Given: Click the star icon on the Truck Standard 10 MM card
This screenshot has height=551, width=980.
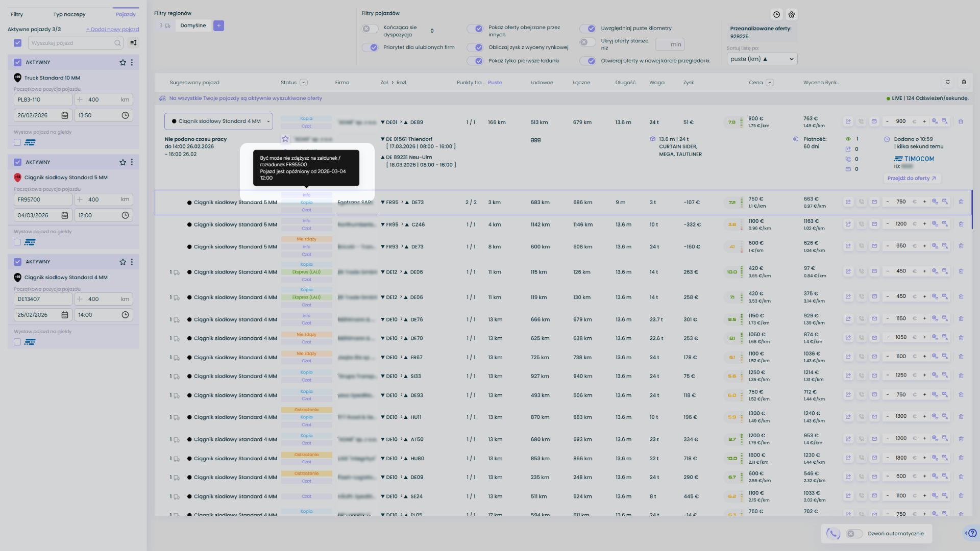Looking at the screenshot, I should (x=122, y=62).
